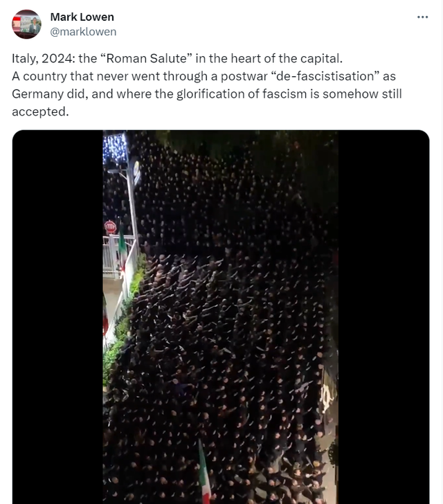Click Mark Lowen's profile avatar

[x=26, y=24]
